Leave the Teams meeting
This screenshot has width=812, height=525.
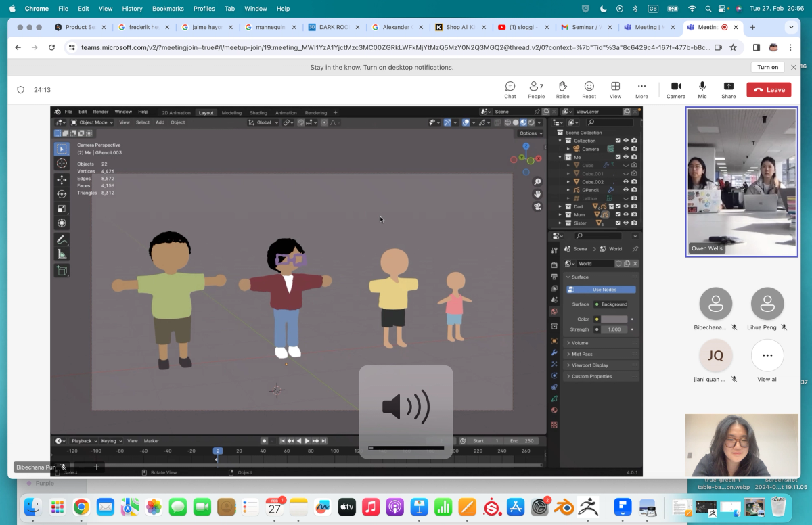[769, 90]
